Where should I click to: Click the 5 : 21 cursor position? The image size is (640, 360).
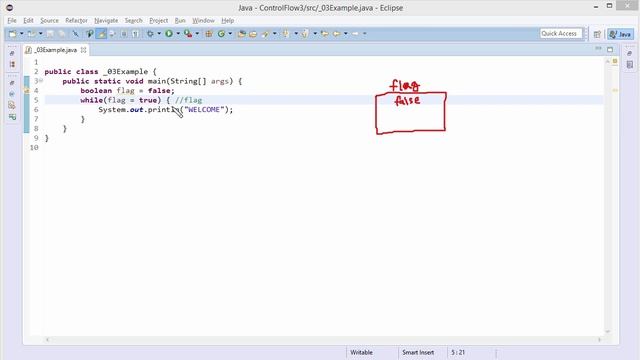tap(458, 352)
